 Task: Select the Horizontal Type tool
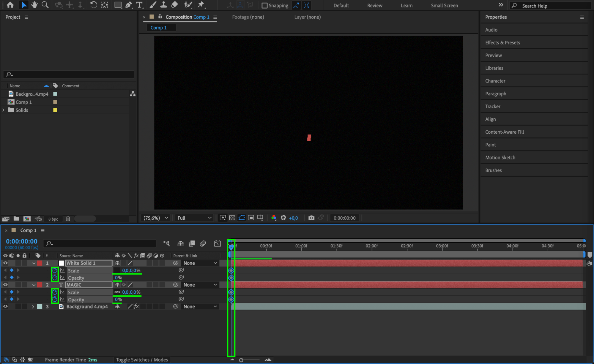coord(139,5)
